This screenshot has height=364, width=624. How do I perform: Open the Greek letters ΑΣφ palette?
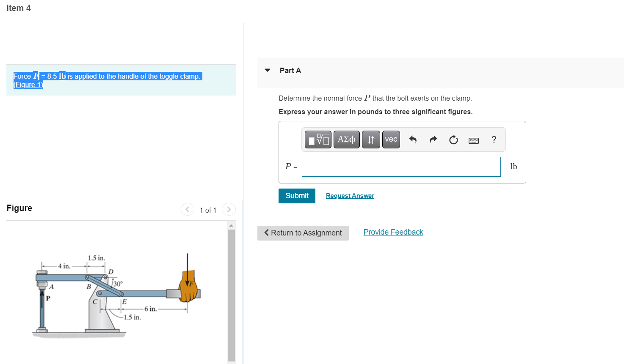point(346,139)
